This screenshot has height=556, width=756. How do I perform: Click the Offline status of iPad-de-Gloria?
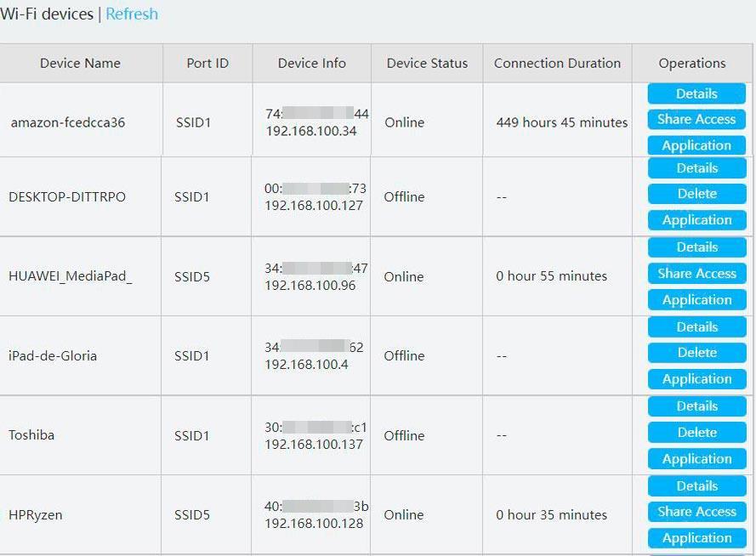404,355
